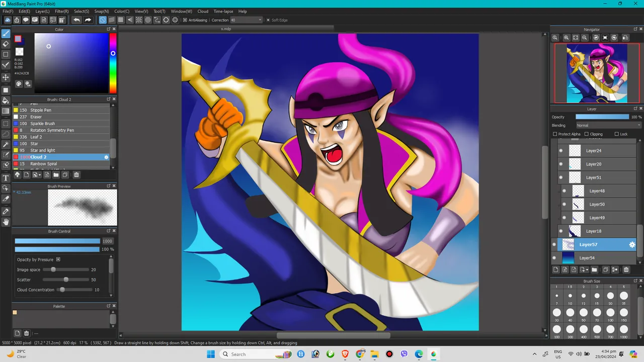Hide Layer24 visibility dot
Screen dimensions: 644x362
(x=560, y=150)
